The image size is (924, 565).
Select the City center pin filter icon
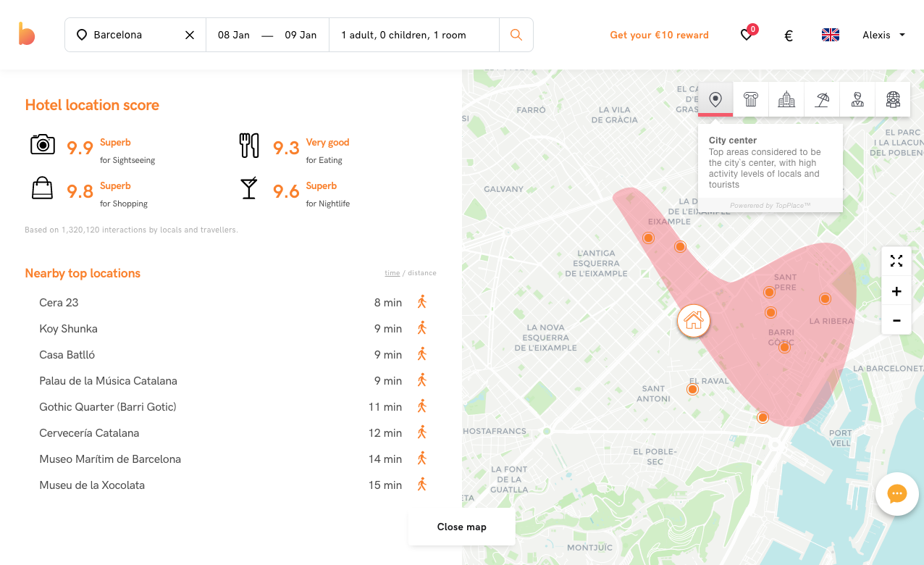[715, 99]
